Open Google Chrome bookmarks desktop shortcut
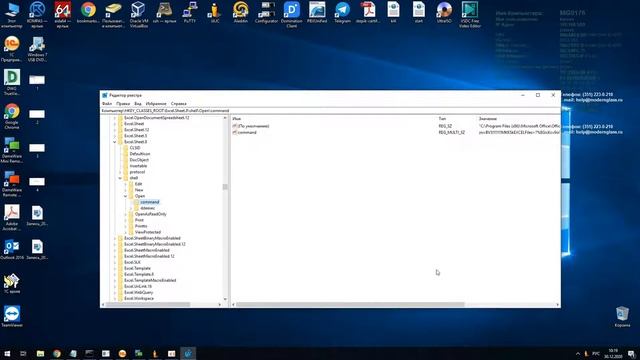 (x=88, y=13)
